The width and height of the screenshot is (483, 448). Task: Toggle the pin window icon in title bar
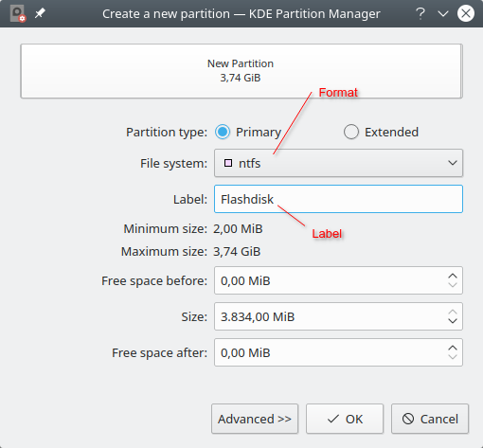tap(40, 13)
